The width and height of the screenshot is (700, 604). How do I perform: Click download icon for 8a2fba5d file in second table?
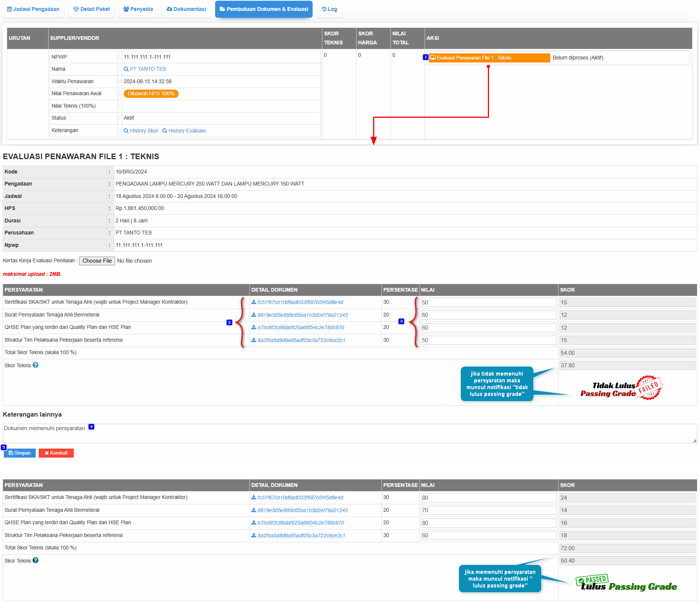(254, 535)
